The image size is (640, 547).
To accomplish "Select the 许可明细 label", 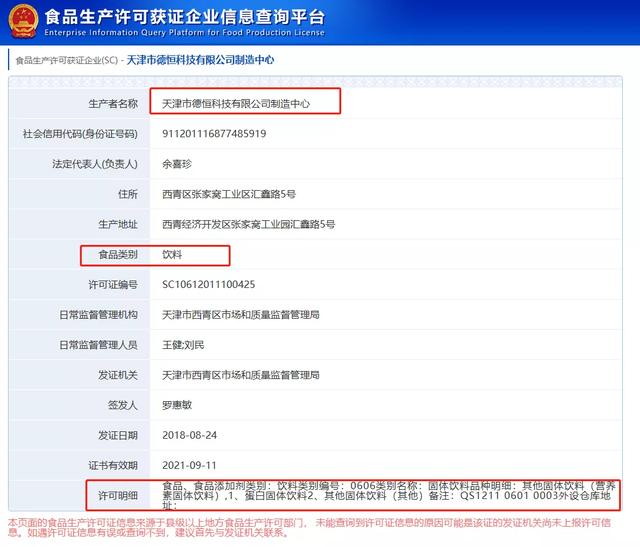I will [118, 496].
